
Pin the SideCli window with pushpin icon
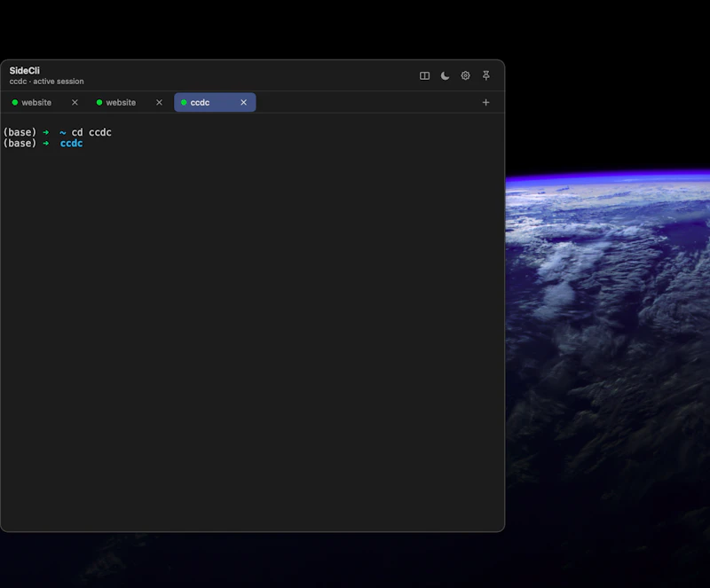485,75
